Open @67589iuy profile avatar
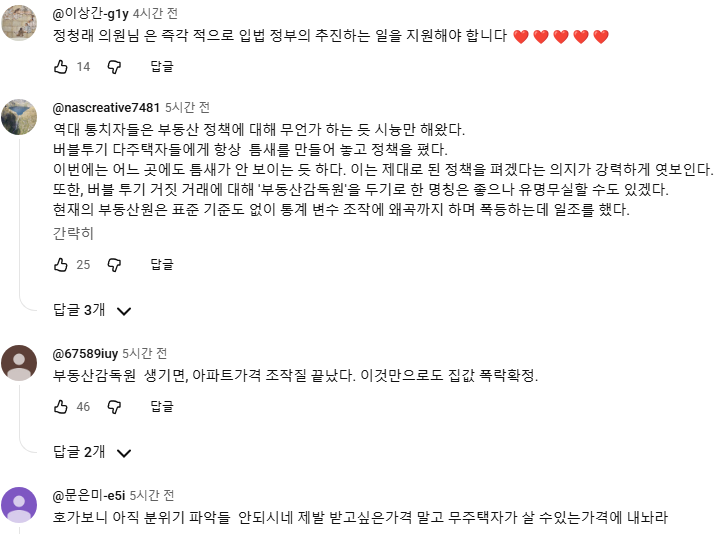 (20, 362)
